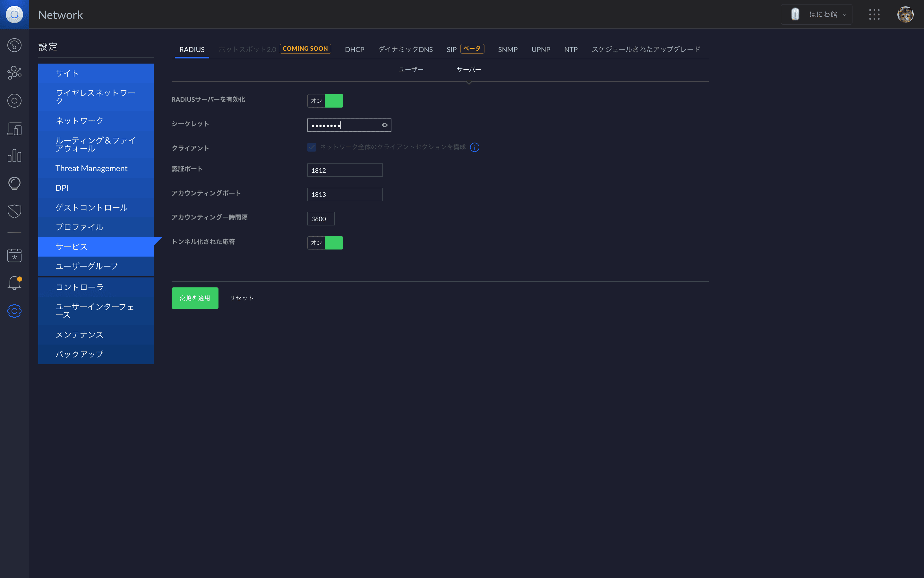Screen dimensions: 924x578
Task: Open the Threat shield icon in sidebar
Action: pos(14,211)
